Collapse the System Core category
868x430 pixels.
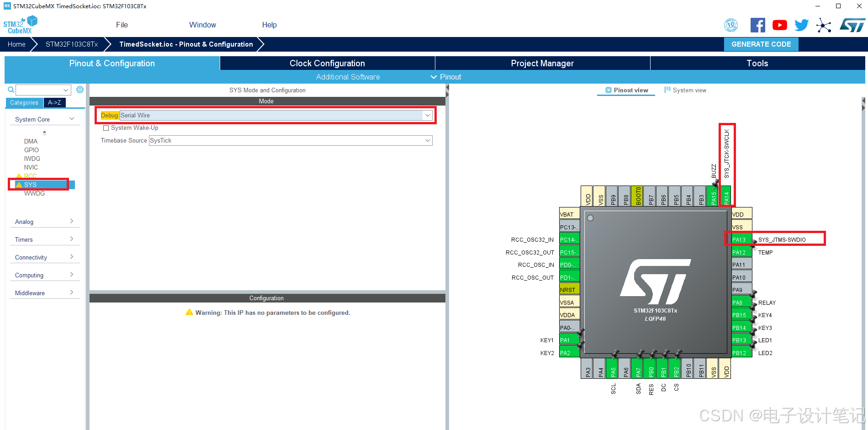(45, 119)
